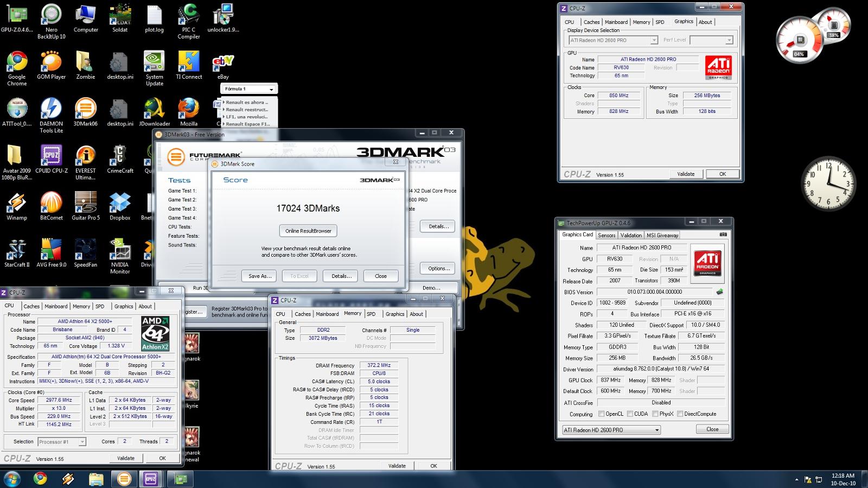Viewport: 868px width, 488px height.
Task: Open the Fórmula 1 feed dropdown
Action: [271, 89]
